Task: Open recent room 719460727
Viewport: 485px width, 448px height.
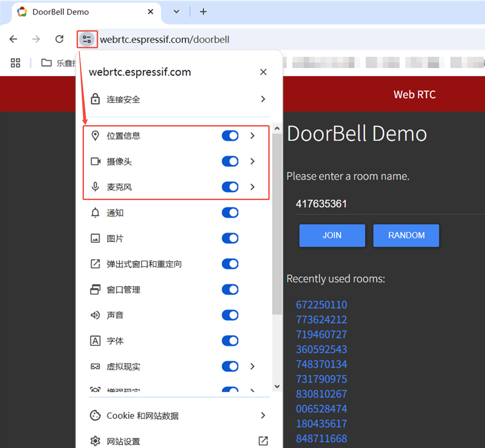Action: pos(321,334)
